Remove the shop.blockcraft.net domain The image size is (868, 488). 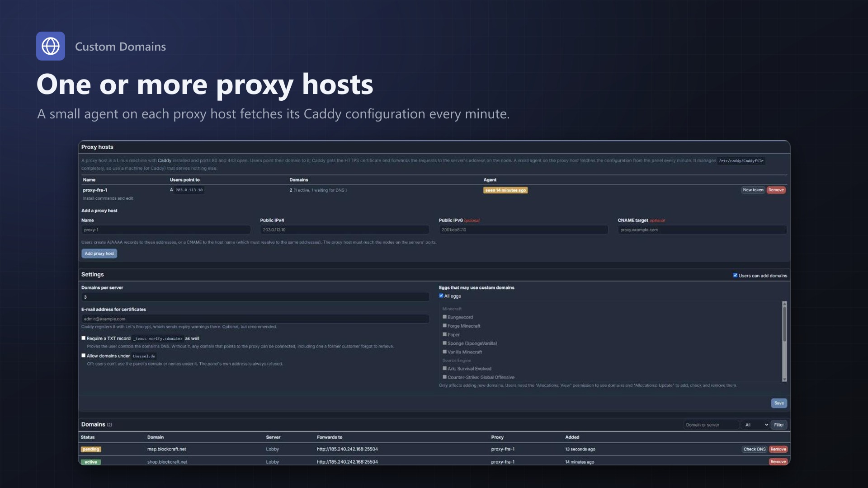click(x=778, y=462)
